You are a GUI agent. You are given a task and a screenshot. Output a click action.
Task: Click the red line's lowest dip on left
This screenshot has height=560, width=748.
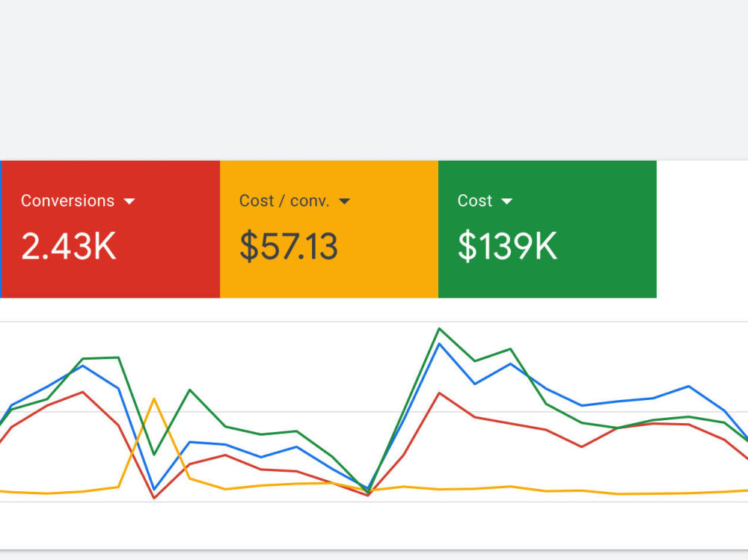154,499
